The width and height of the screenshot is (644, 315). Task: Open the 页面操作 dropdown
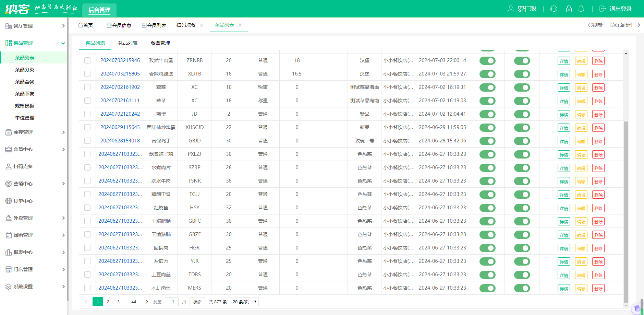[x=622, y=25]
